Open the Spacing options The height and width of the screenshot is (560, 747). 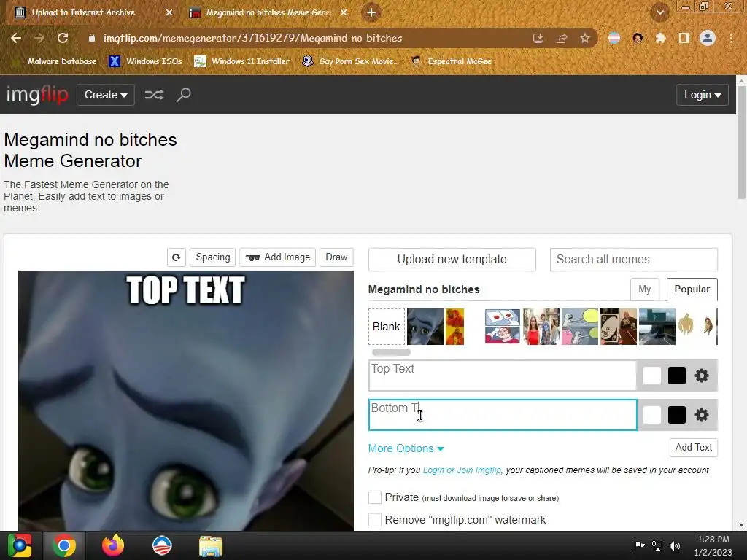coord(213,257)
